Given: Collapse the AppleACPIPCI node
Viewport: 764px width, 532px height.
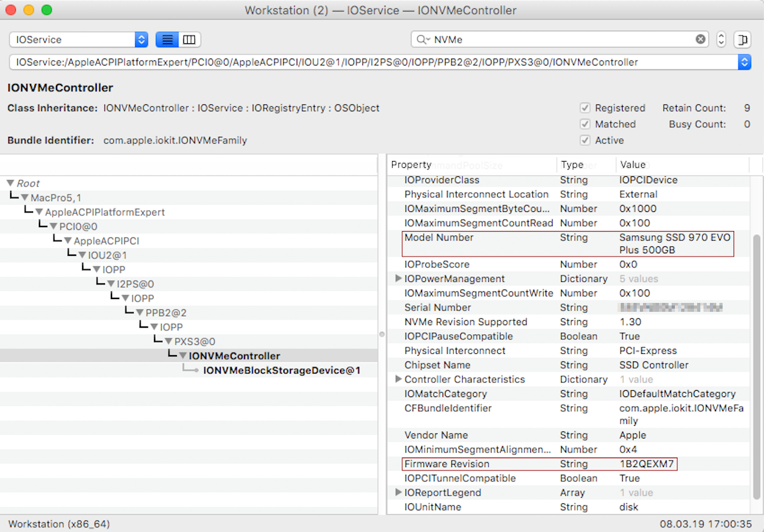Looking at the screenshot, I should click(68, 241).
